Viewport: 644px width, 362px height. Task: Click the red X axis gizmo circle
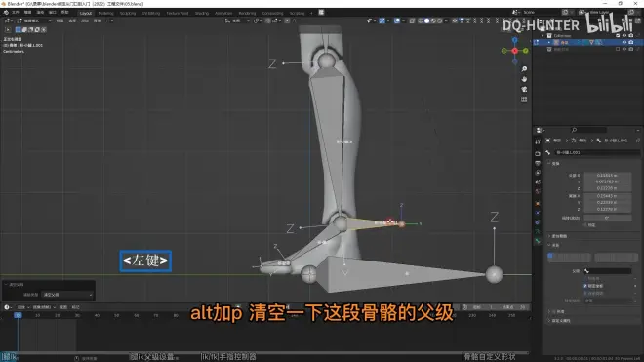pos(514,51)
